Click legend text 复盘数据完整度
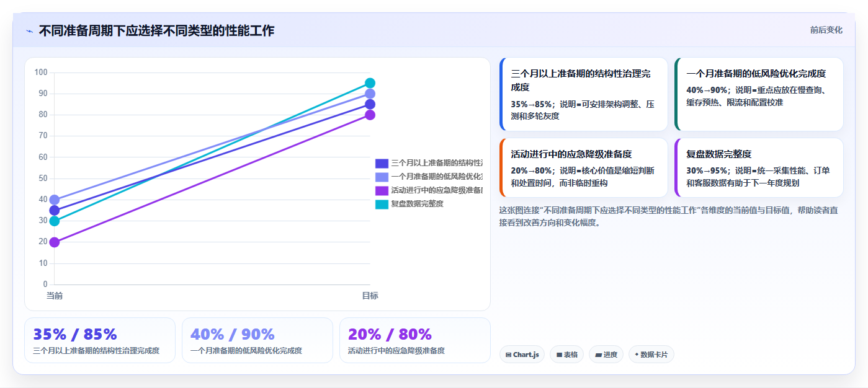 click(x=417, y=204)
